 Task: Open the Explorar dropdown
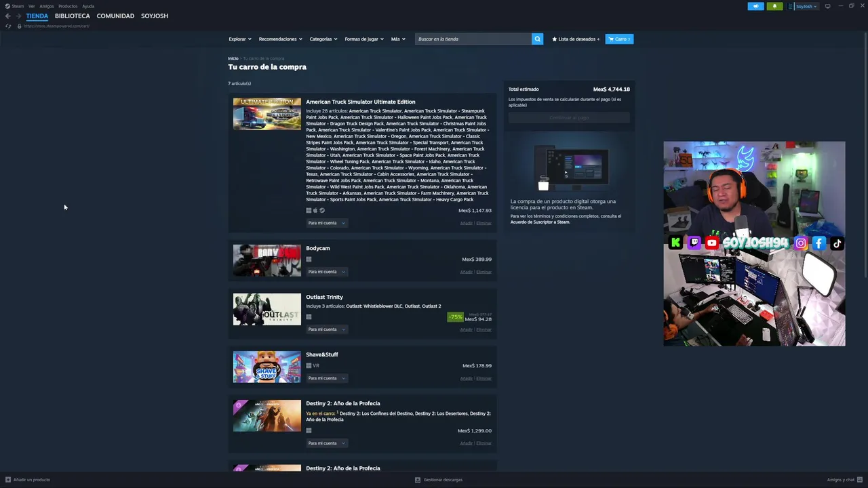pyautogui.click(x=239, y=39)
